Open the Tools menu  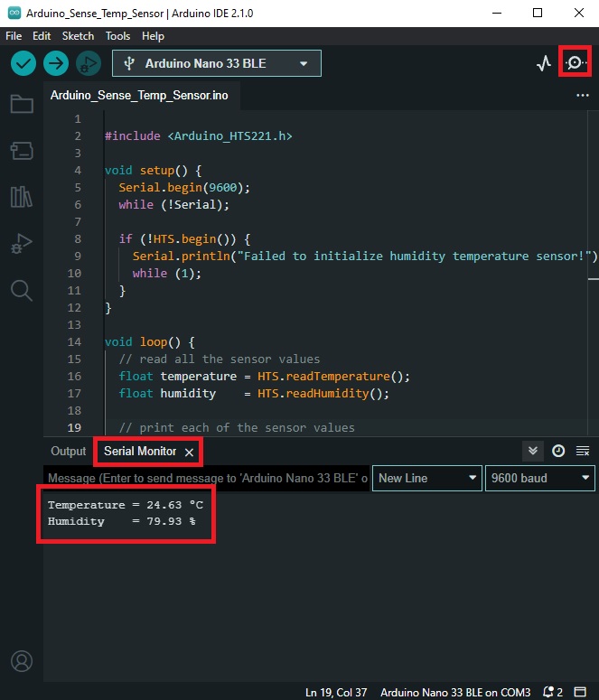coord(118,36)
